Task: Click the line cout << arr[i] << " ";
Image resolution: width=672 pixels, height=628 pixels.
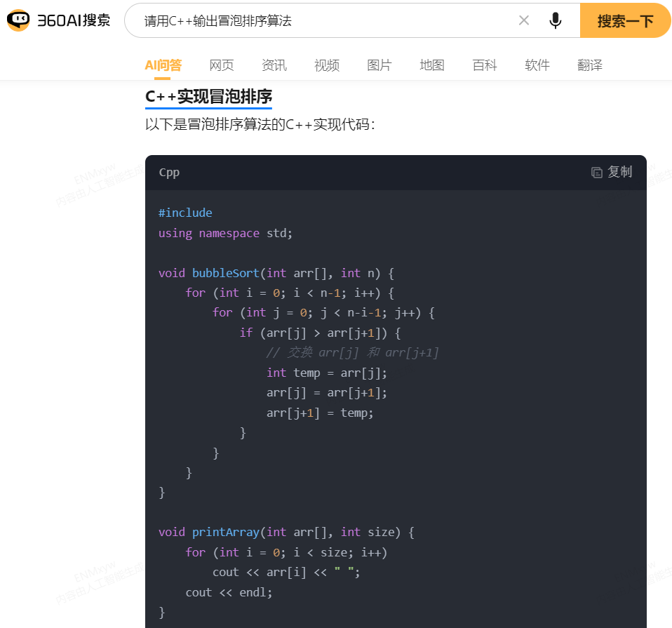Action: [x=286, y=573]
